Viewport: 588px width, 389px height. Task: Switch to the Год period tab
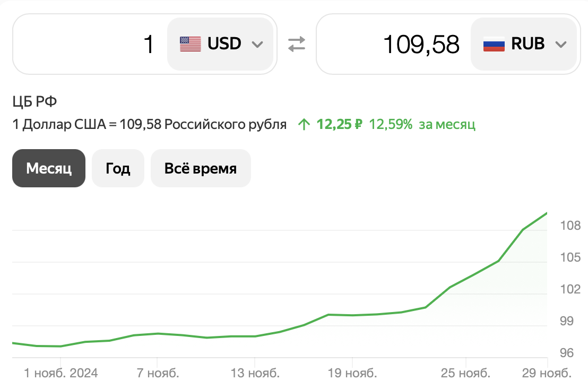point(118,168)
